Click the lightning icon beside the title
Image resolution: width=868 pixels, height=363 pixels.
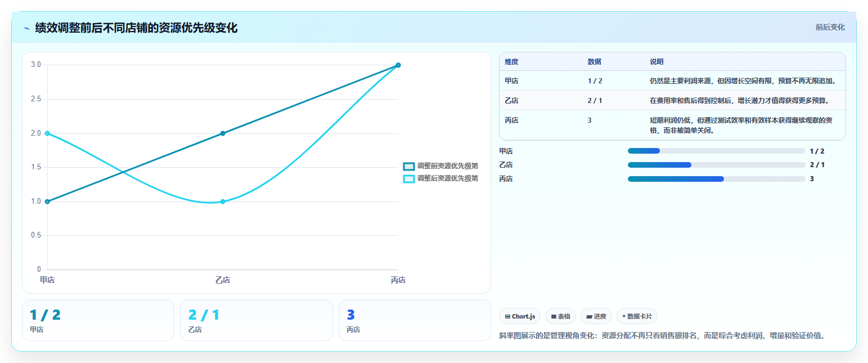click(26, 28)
